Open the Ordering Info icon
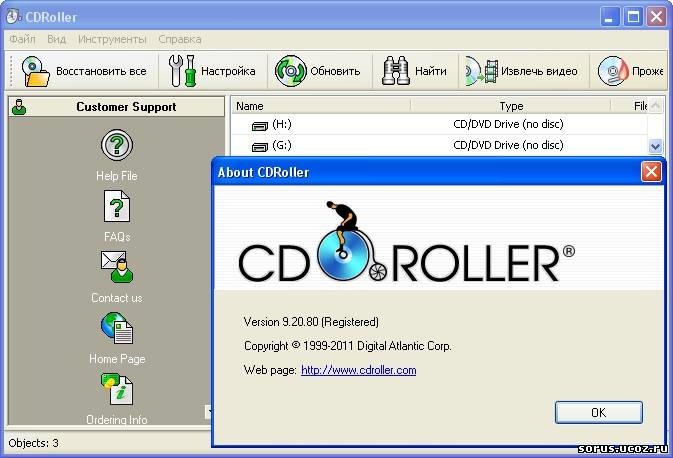This screenshot has width=673, height=458. [117, 389]
